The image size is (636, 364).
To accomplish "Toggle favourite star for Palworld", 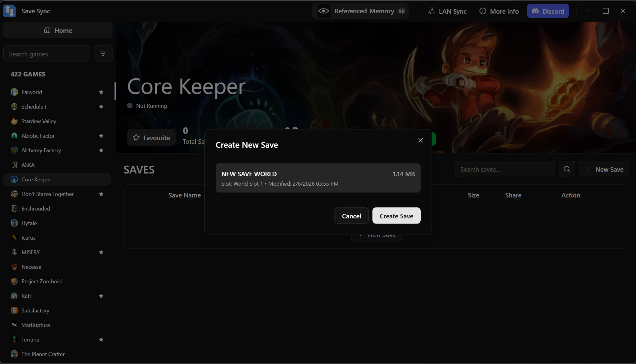I will point(101,92).
